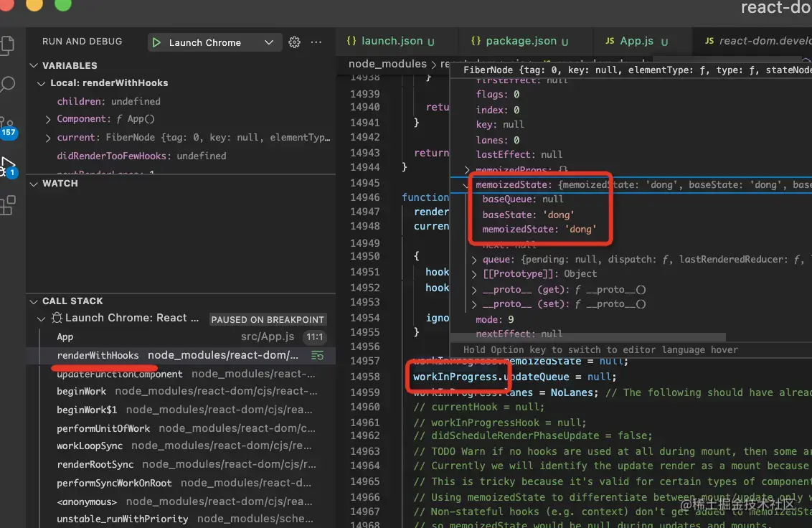Click the 11:1 line badge on App frame
The width and height of the screenshot is (812, 528).
314,337
